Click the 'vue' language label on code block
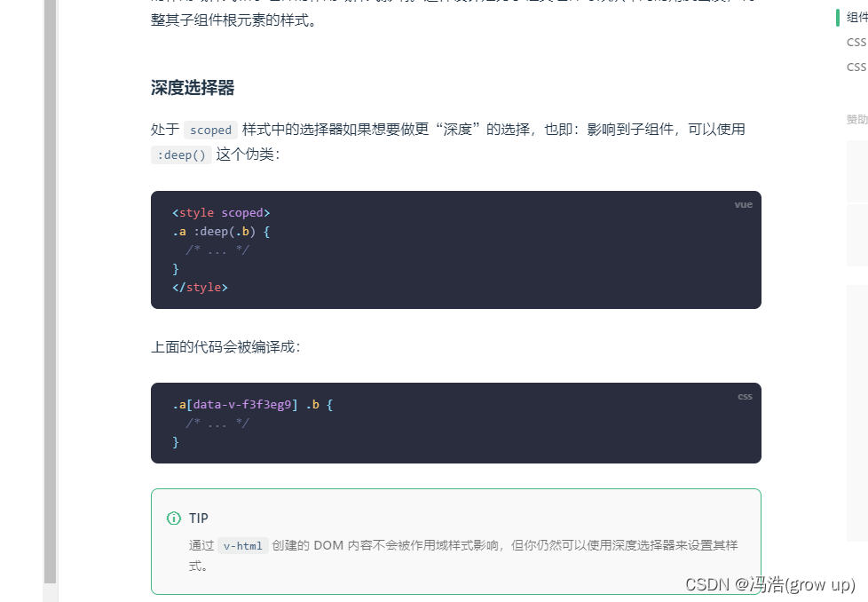This screenshot has height=602, width=868. (x=744, y=205)
